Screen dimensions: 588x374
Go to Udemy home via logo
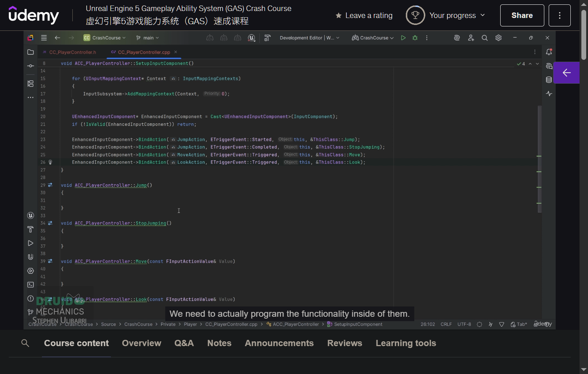pos(33,15)
